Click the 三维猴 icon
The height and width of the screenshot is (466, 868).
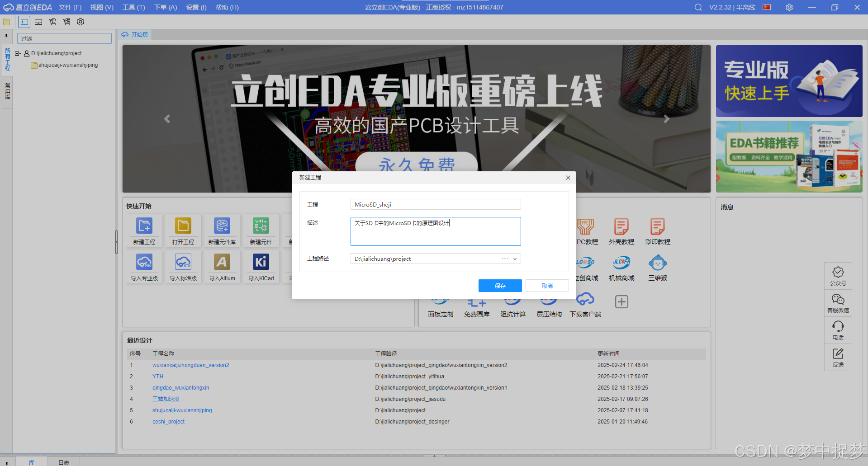658,263
